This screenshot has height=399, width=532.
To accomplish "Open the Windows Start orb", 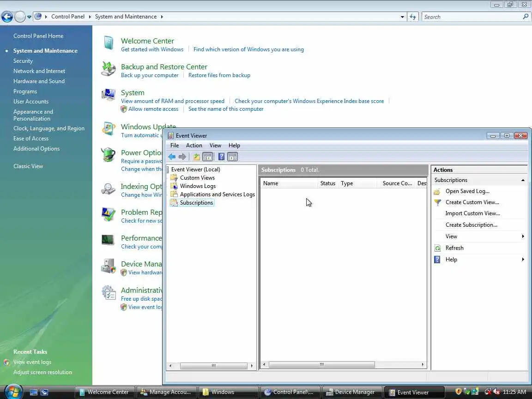I will coord(13,392).
